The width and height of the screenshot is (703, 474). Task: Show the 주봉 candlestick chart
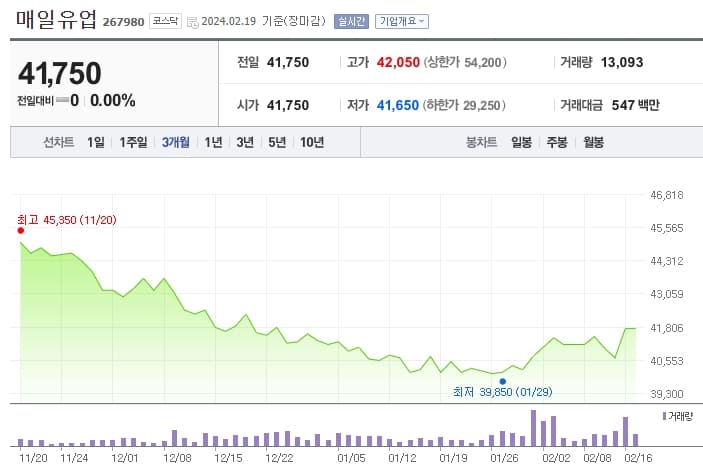point(557,142)
